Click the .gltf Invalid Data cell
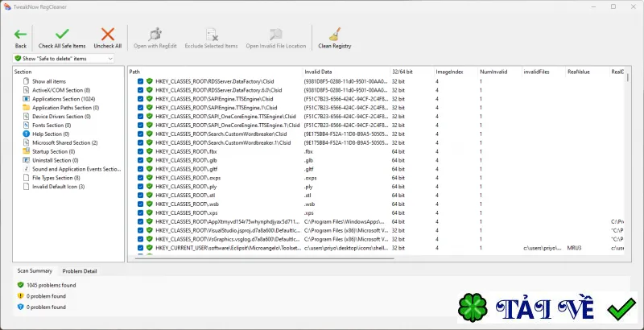The width and height of the screenshot is (644, 330). 309,169
